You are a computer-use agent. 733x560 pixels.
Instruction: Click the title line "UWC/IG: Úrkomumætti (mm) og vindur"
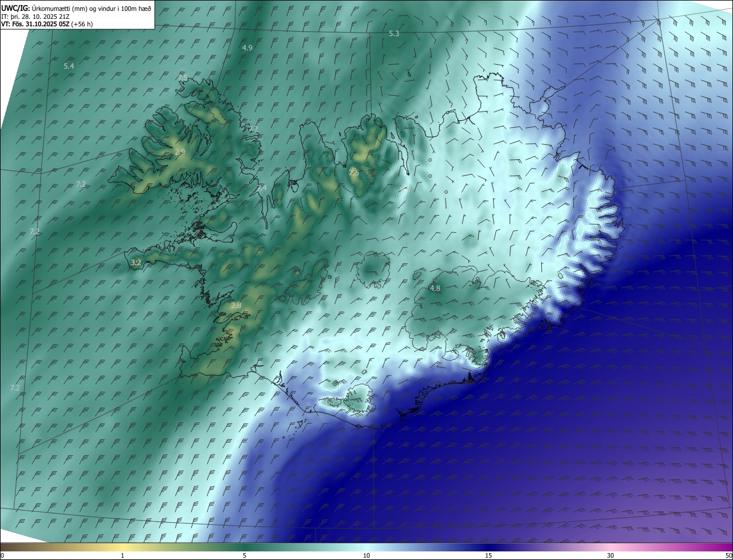click(76, 8)
